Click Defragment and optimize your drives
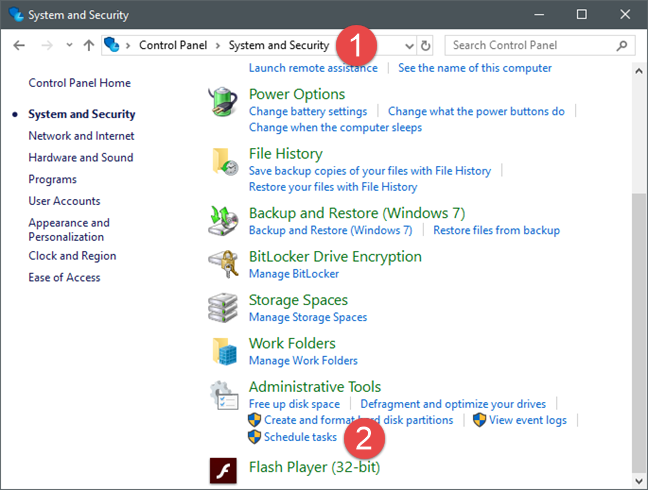 click(453, 404)
